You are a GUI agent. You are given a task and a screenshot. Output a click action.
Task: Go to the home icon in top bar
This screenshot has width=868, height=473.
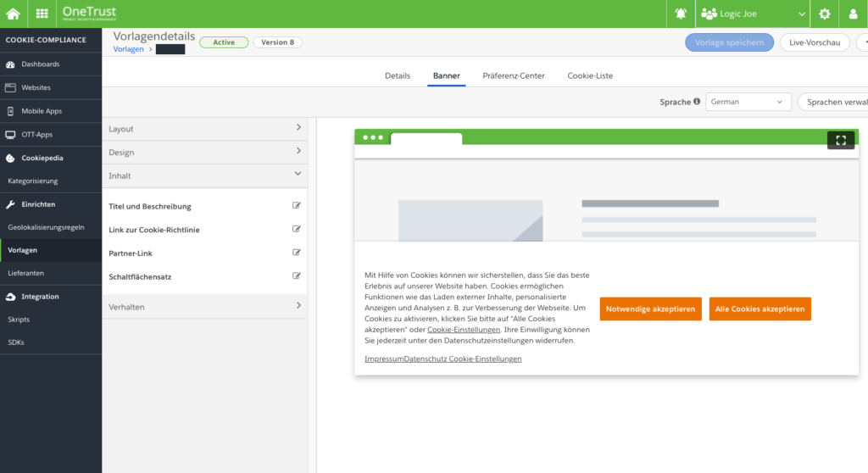pos(14,14)
